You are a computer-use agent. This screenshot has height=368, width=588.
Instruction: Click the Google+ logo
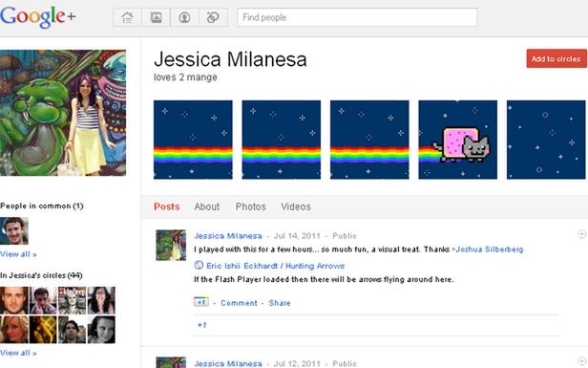(37, 17)
